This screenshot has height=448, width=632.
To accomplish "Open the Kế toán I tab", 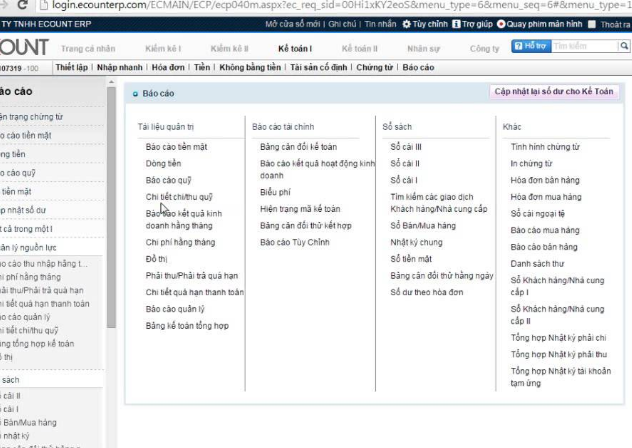I will click(x=295, y=48).
